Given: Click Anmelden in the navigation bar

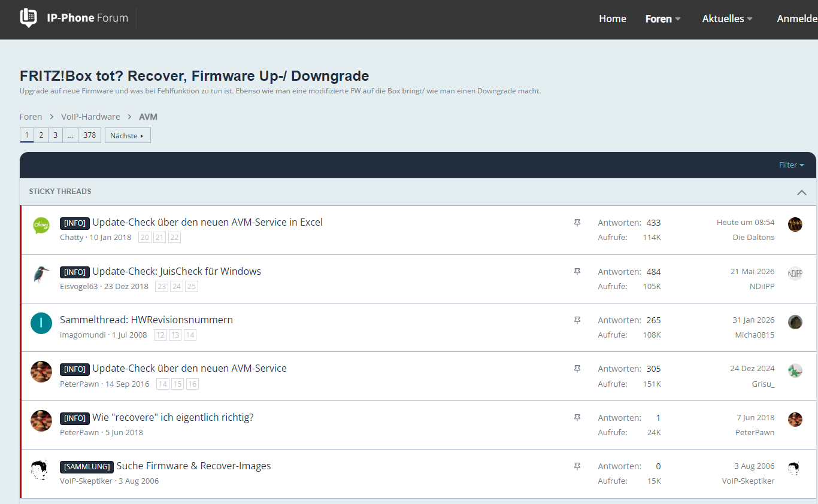Looking at the screenshot, I should pyautogui.click(x=798, y=19).
